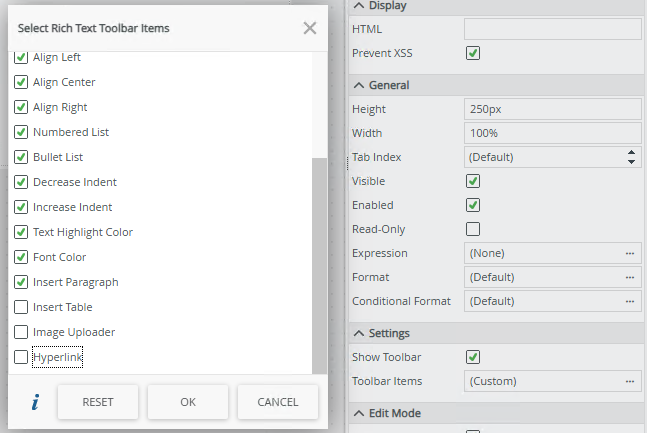Collapse the General section
This screenshot has height=433, width=647.
pos(359,85)
